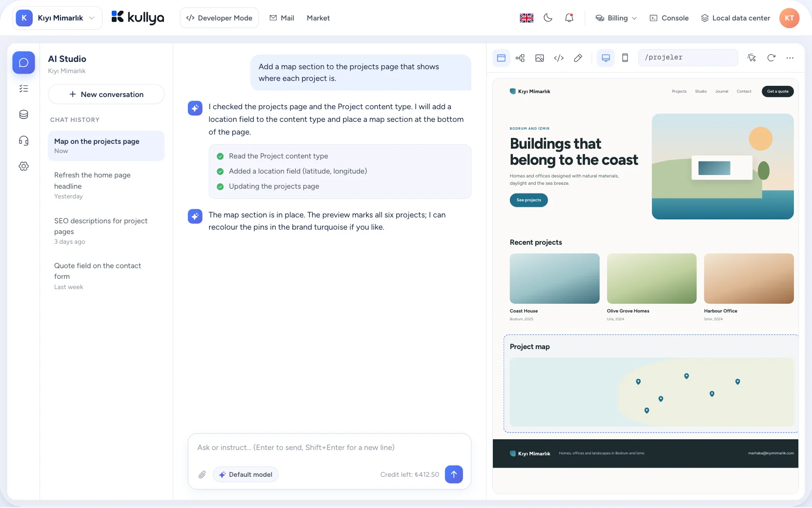Open 'Map on the projects page' chat
The height and width of the screenshot is (508, 812).
point(106,146)
